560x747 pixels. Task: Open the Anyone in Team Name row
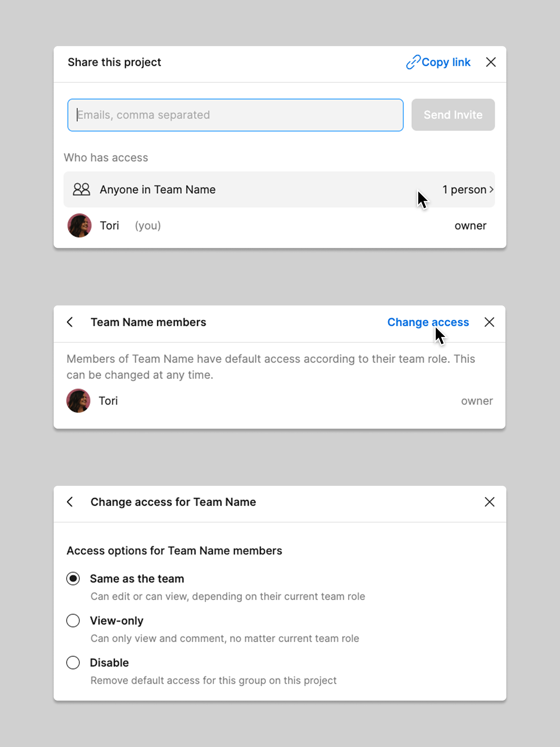click(236, 189)
